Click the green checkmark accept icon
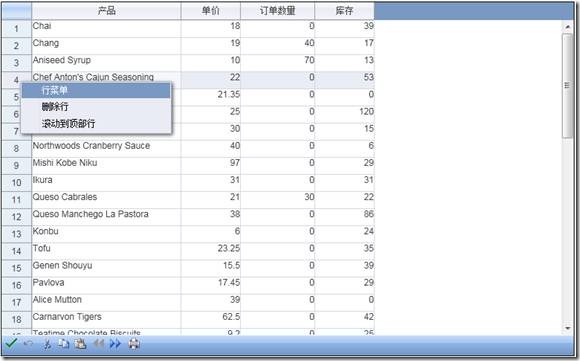 11,344
